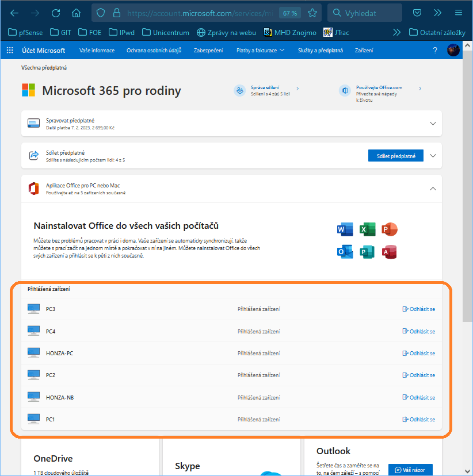Viewport: 473px width, 476px height.
Task: Switch to the Zařízení tab
Action: pyautogui.click(x=364, y=51)
